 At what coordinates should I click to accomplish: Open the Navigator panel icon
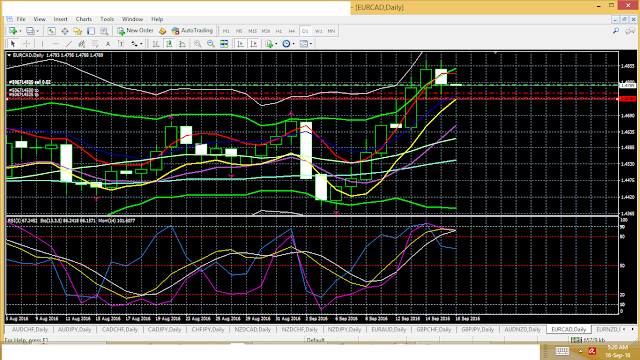click(x=78, y=31)
